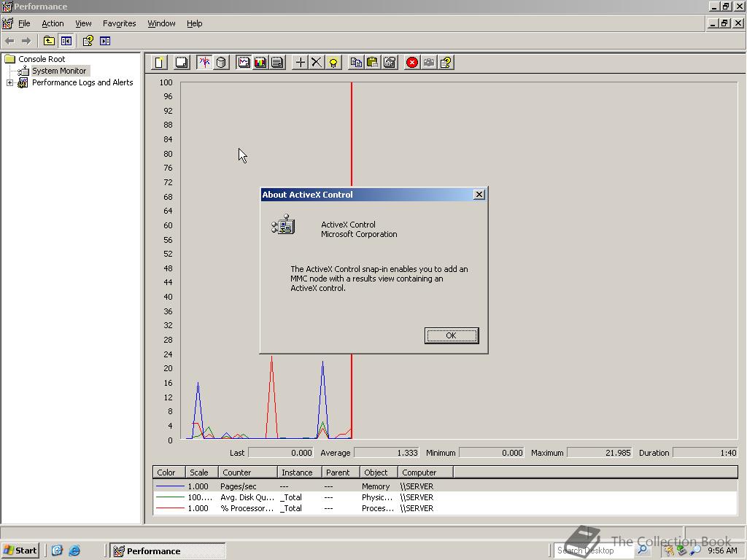Click the Delete counter X icon

click(x=317, y=63)
